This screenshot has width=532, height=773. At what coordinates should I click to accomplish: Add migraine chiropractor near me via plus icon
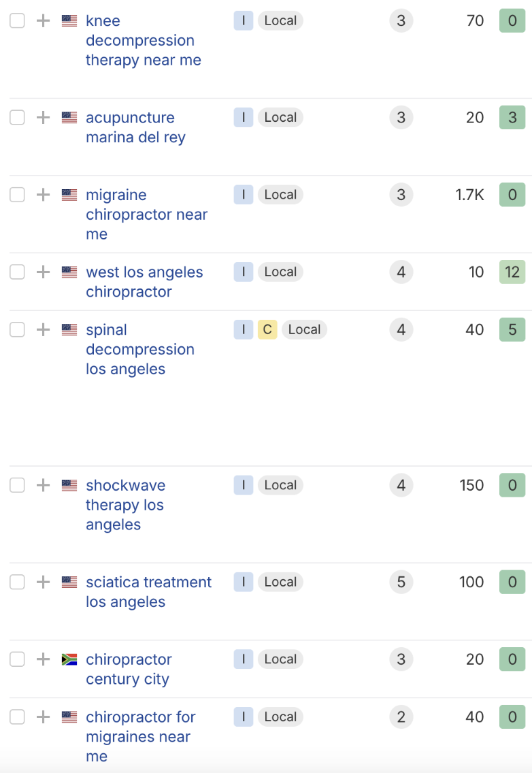(x=43, y=195)
